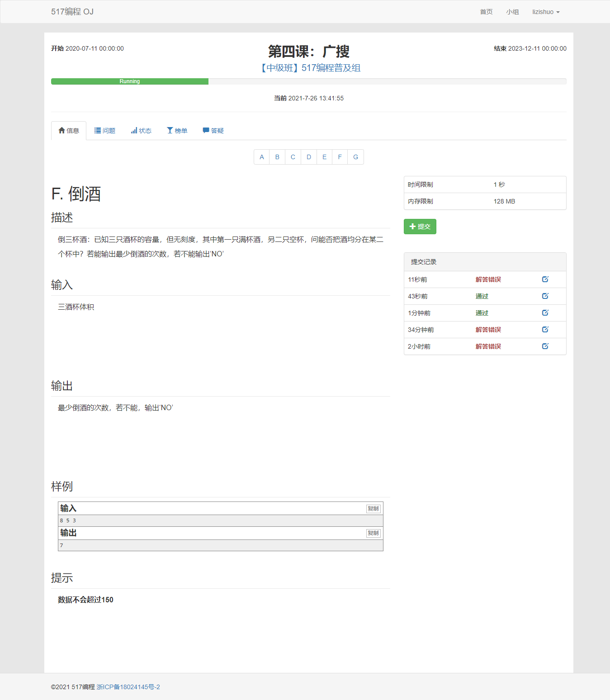Open the lizishuo user dropdown

click(545, 12)
